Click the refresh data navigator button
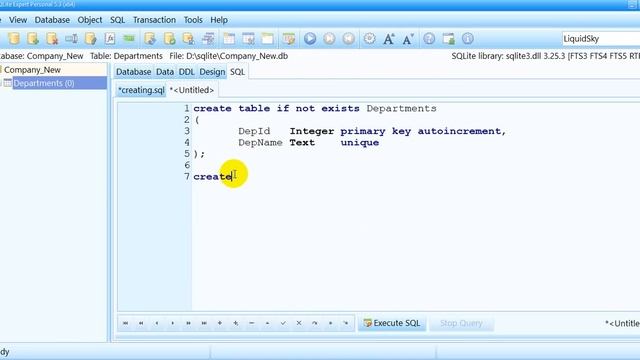 [315, 323]
